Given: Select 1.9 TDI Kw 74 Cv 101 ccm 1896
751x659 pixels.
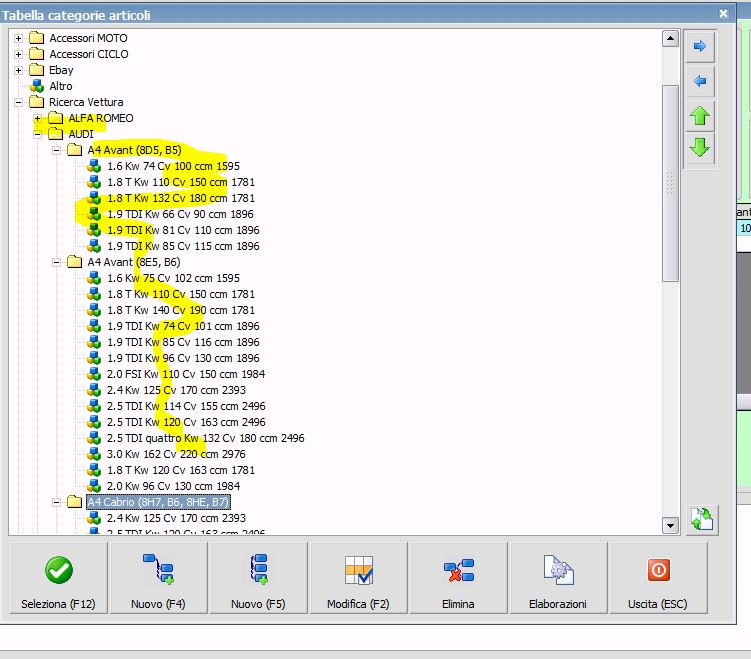Looking at the screenshot, I should point(183,326).
